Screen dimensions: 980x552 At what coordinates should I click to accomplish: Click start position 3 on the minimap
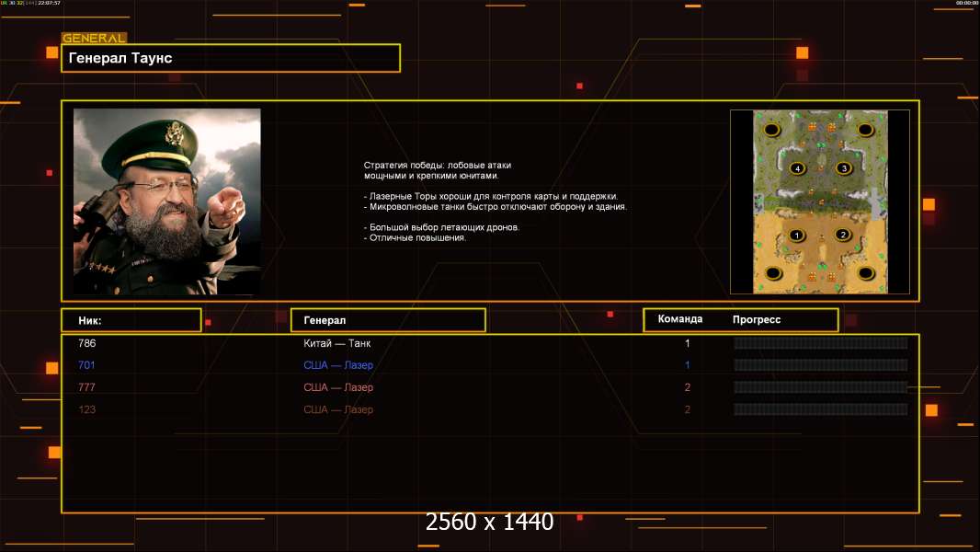[844, 168]
